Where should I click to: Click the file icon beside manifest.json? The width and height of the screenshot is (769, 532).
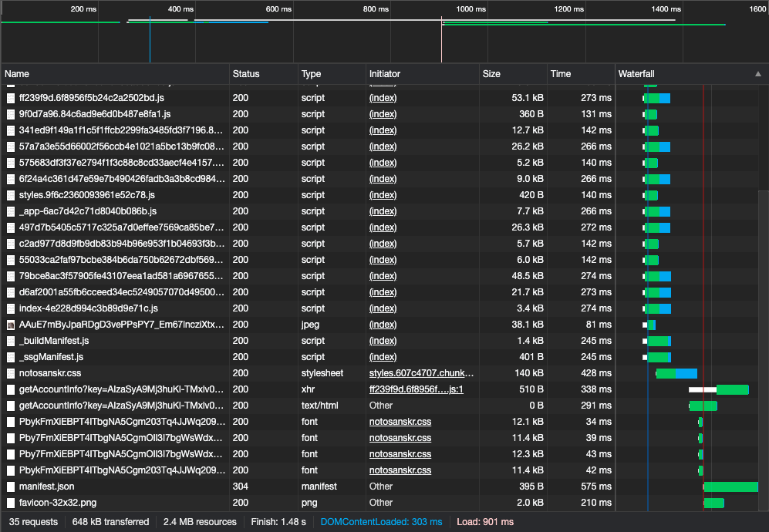coord(11,487)
